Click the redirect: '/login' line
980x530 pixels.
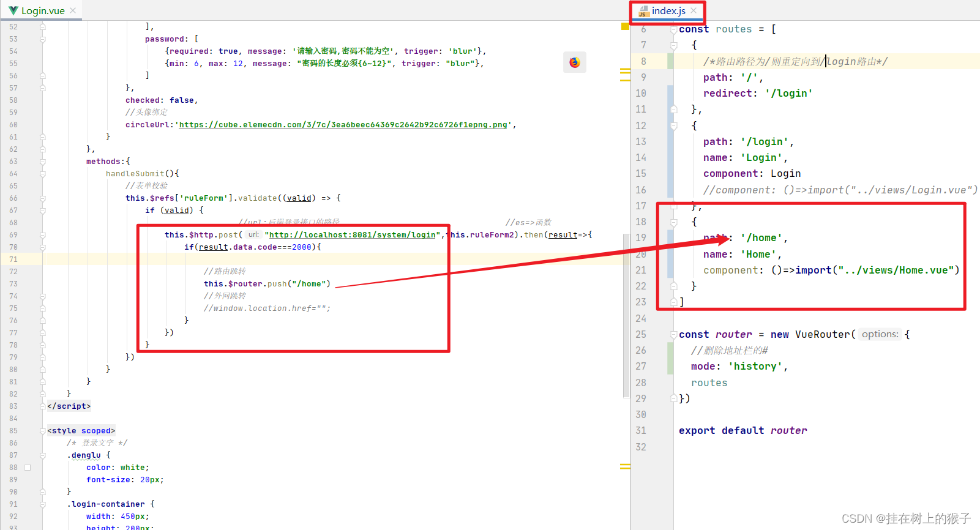click(x=758, y=93)
